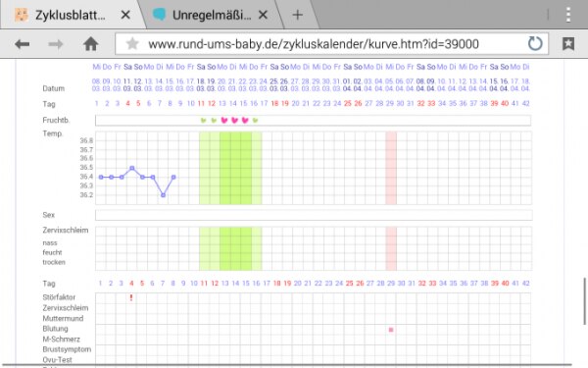Click the 'M-Schmerz' row label
Image resolution: width=588 pixels, height=368 pixels.
tap(61, 339)
